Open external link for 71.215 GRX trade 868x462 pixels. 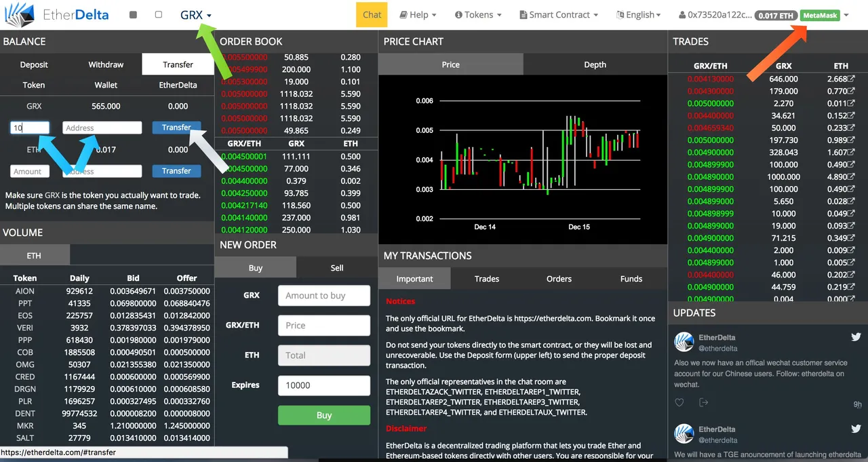tap(851, 238)
